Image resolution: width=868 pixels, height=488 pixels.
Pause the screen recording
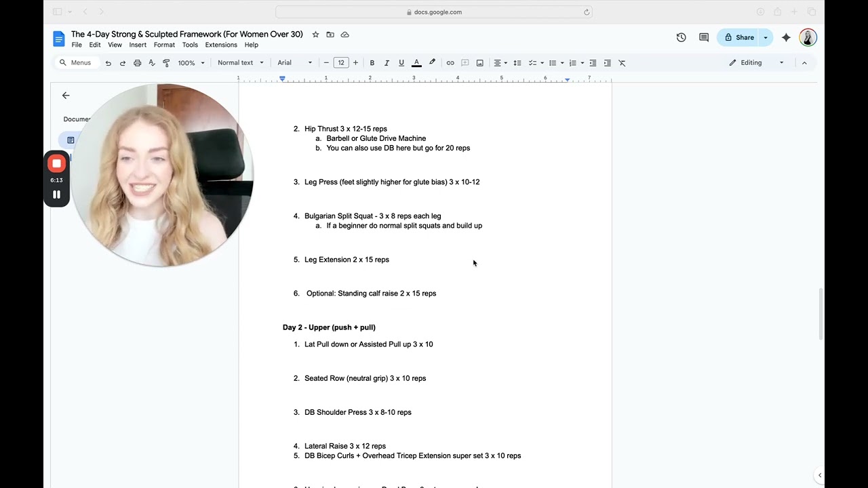56,195
